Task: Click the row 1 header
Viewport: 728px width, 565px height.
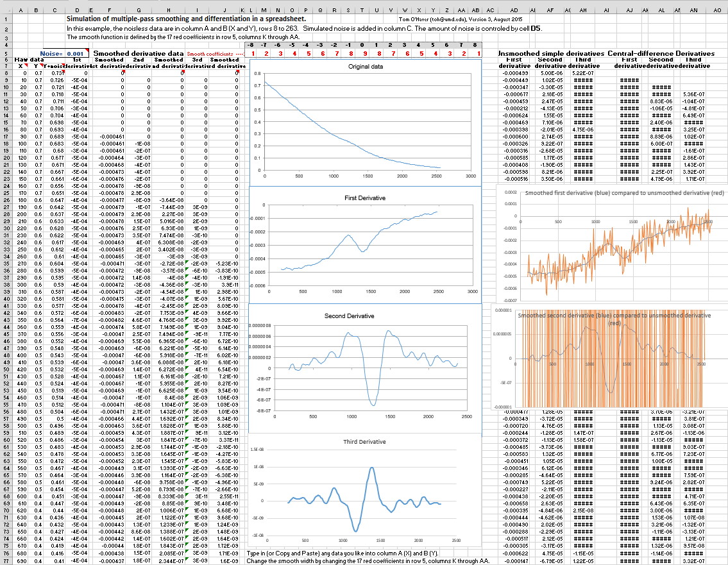Action: click(5, 19)
